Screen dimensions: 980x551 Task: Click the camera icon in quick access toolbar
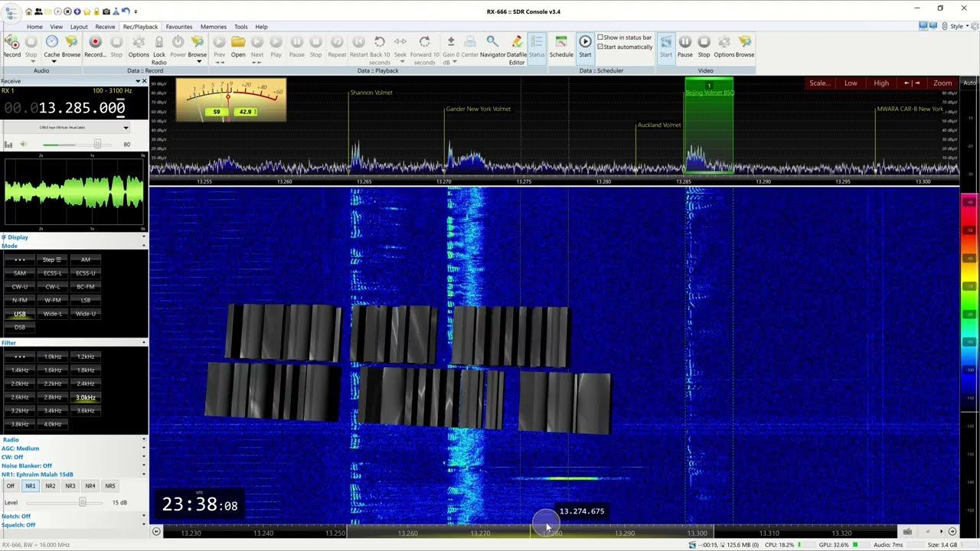tap(106, 11)
